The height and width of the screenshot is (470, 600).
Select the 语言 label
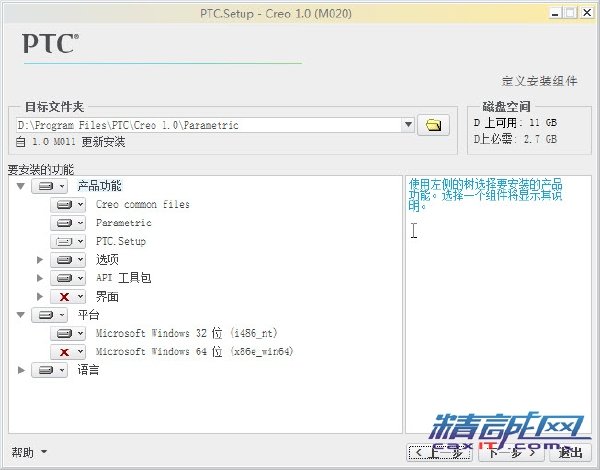[x=88, y=370]
